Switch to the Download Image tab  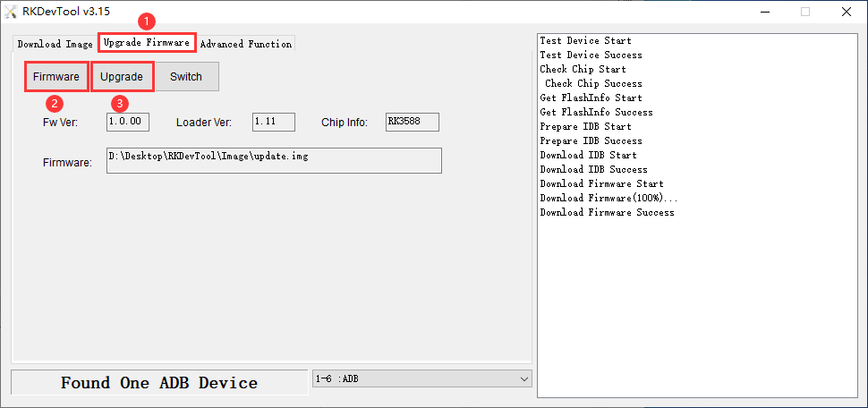[x=55, y=44]
